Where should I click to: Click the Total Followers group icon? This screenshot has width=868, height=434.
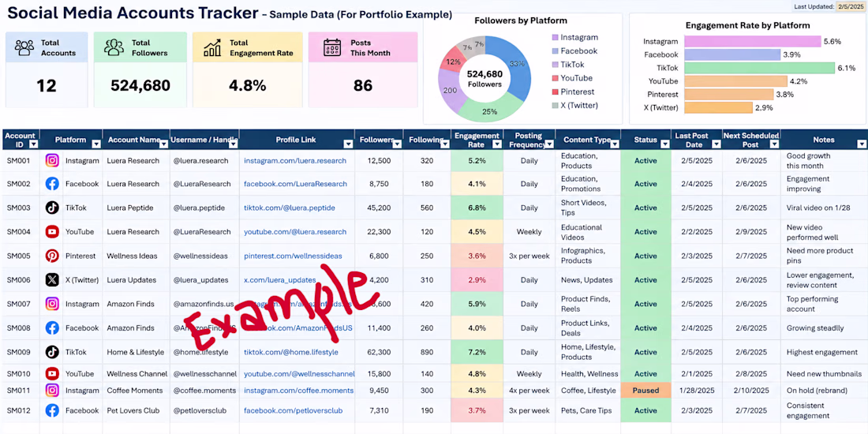tap(114, 47)
